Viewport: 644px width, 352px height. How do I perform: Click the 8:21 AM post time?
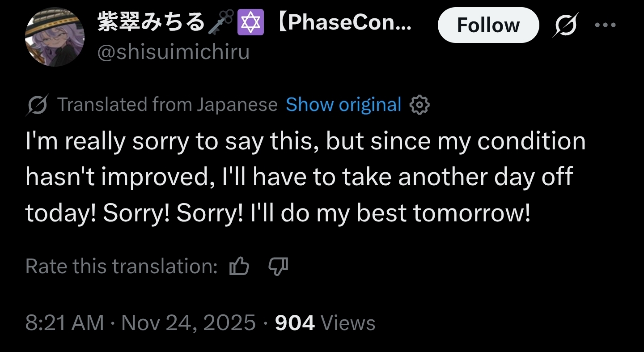64,323
